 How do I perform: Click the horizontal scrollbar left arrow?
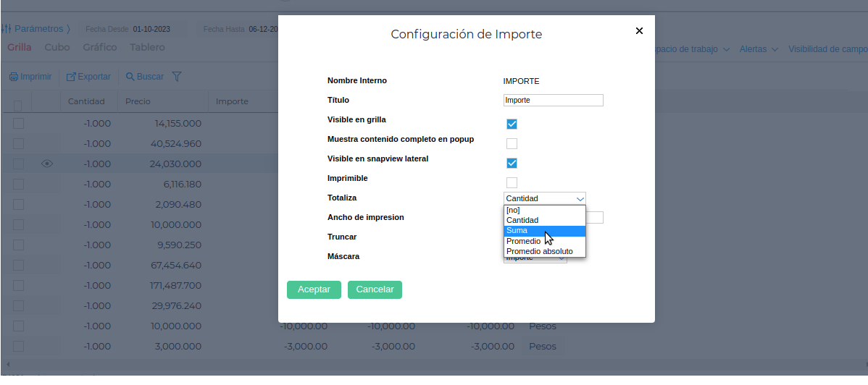pyautogui.click(x=7, y=365)
